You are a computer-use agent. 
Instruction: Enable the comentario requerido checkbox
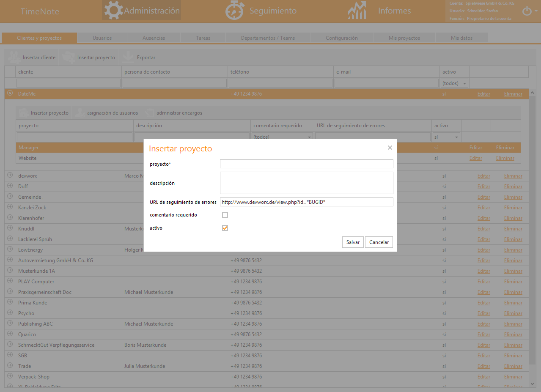pos(225,215)
